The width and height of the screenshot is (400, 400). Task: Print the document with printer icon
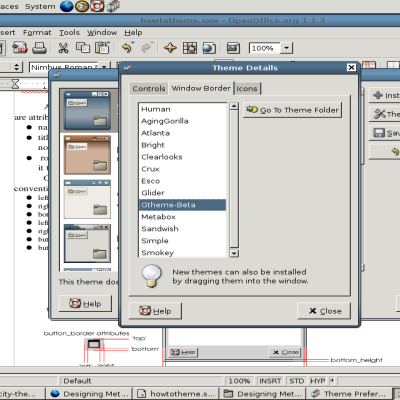[x=39, y=48]
